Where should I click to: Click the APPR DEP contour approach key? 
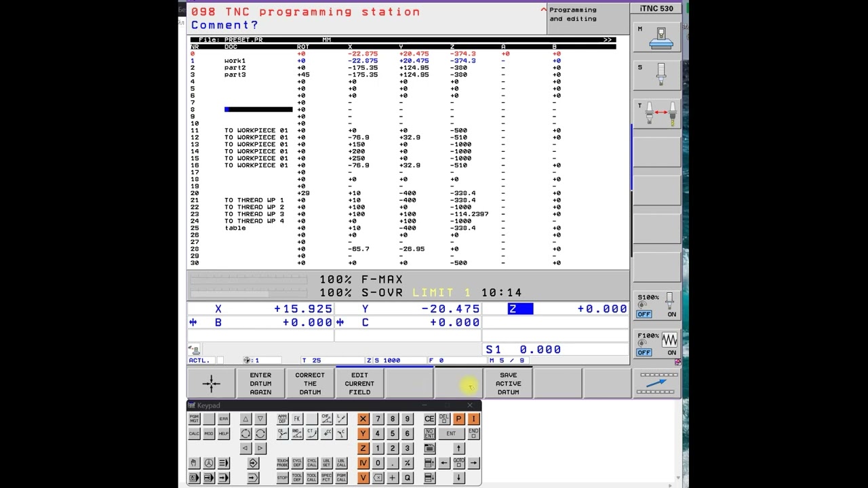pos(282,419)
